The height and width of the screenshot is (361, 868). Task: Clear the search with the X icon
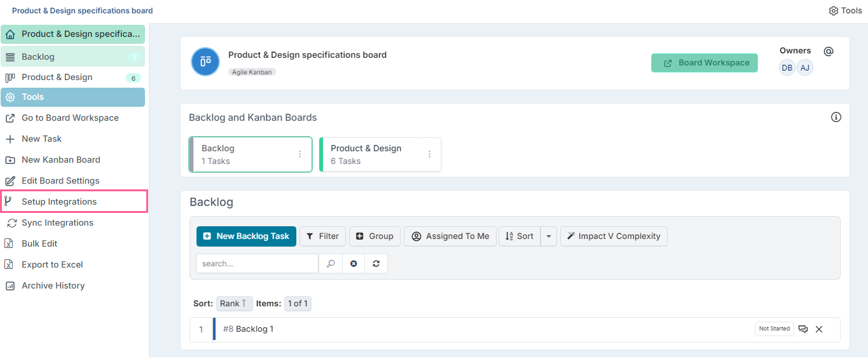(354, 264)
